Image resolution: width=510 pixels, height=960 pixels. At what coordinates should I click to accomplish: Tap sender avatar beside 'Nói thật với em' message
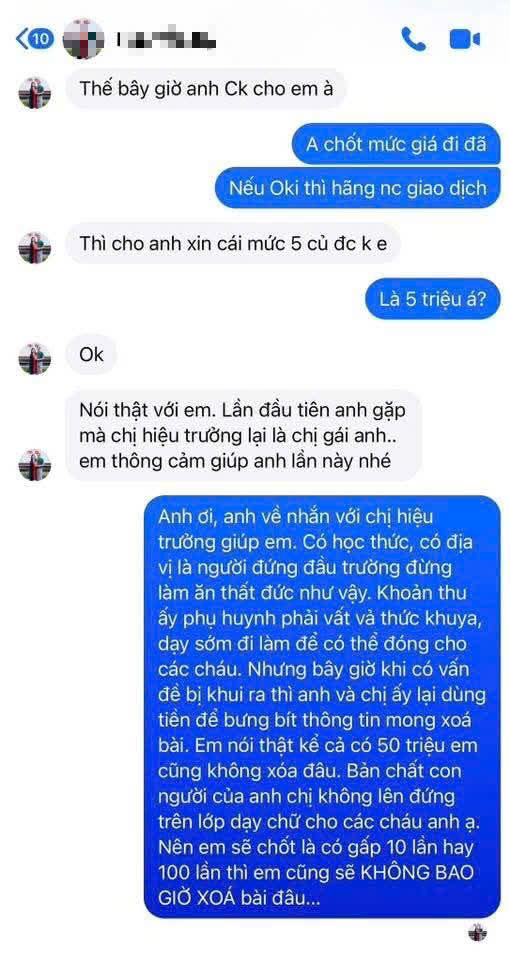[x=34, y=464]
